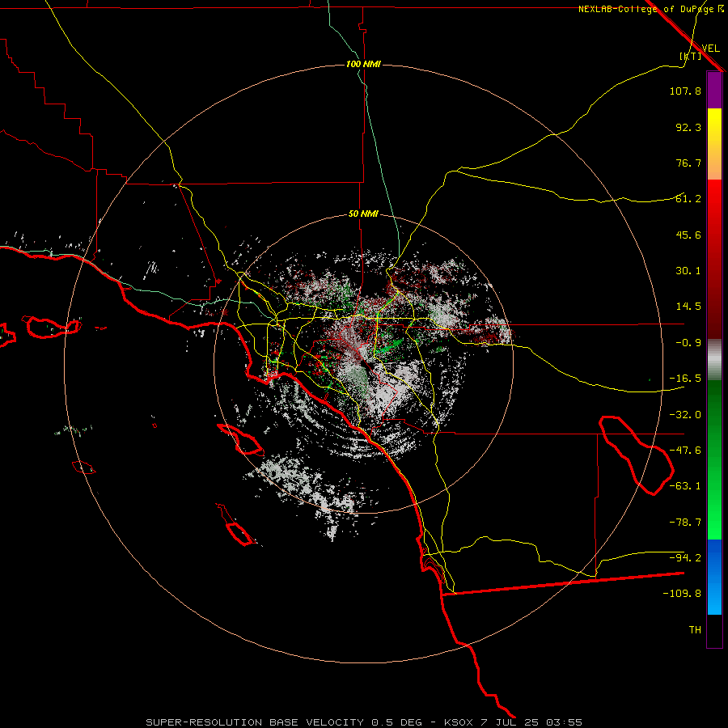Click the gray near-zero segment of color bar
The width and height of the screenshot is (728, 728).
tap(714, 360)
